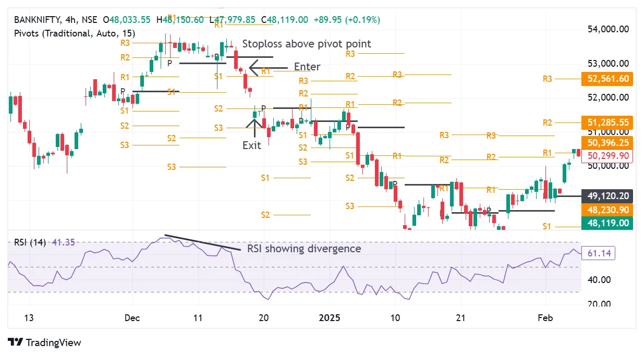Screen dimensions: 644x356
Task: Click the 54,000.00 price scale label
Action: pos(607,29)
